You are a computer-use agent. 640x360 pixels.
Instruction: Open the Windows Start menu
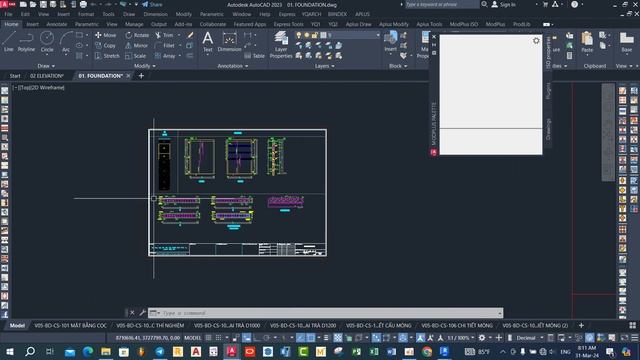coord(10,351)
